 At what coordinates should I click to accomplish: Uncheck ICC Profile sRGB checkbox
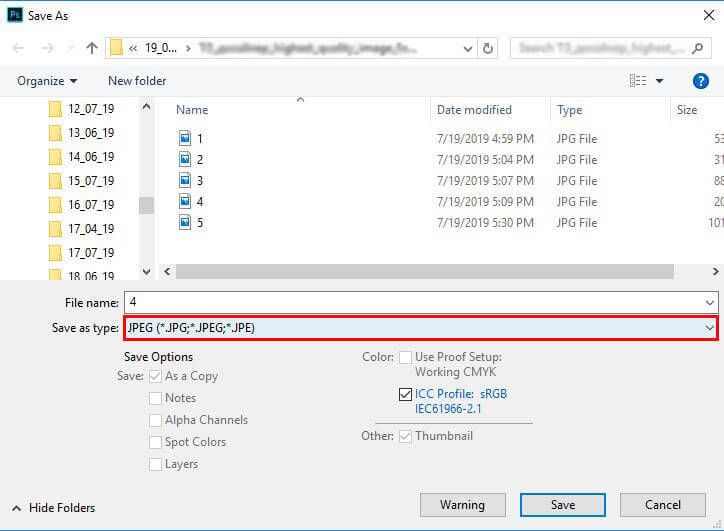click(405, 394)
